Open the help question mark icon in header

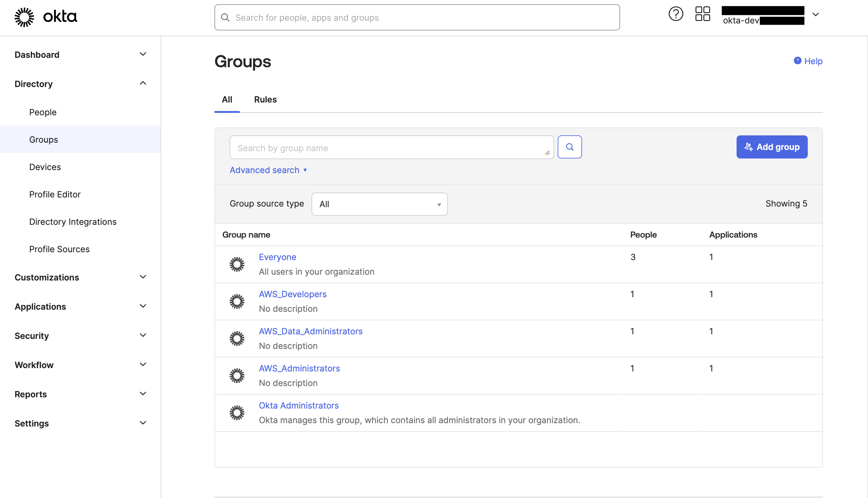(676, 14)
